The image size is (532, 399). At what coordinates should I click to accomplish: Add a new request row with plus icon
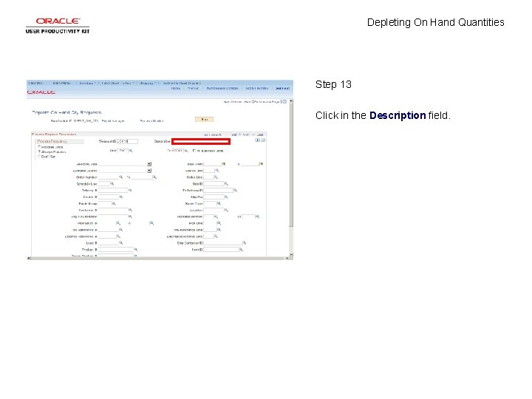click(x=258, y=140)
